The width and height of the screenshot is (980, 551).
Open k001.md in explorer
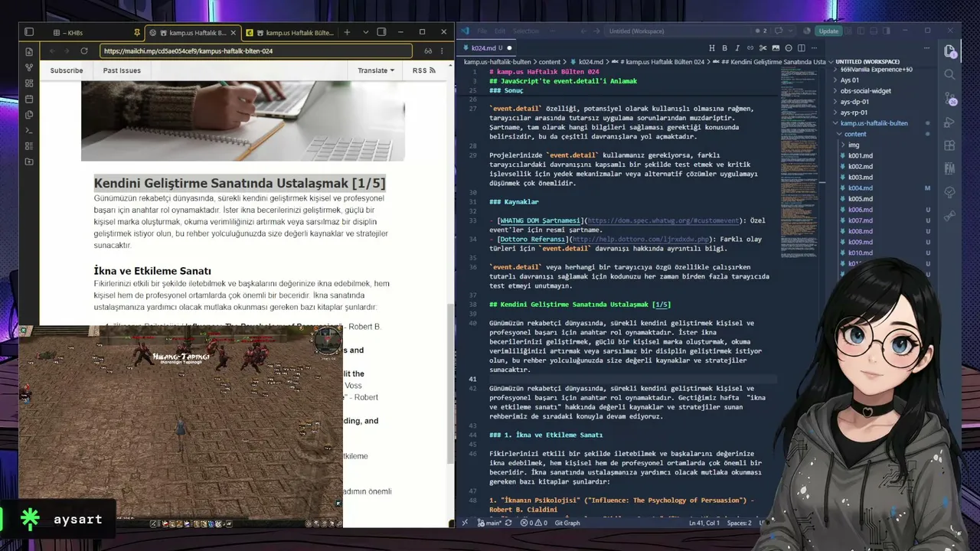pos(861,155)
